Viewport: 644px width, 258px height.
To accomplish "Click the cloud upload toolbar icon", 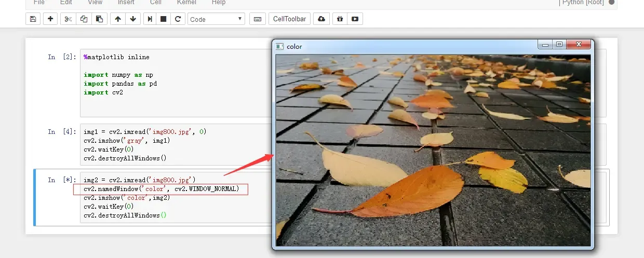I will [x=321, y=19].
